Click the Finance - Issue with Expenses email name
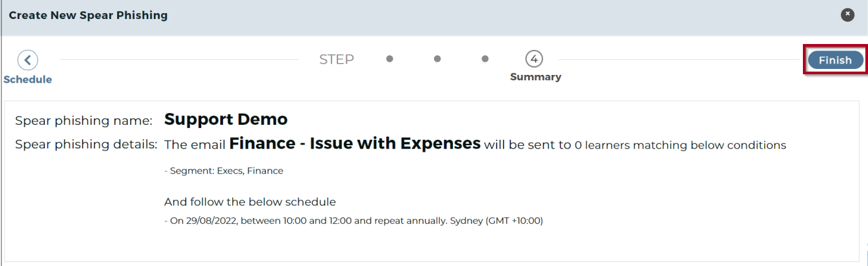Viewport: 868px width, 266px height. tap(354, 144)
